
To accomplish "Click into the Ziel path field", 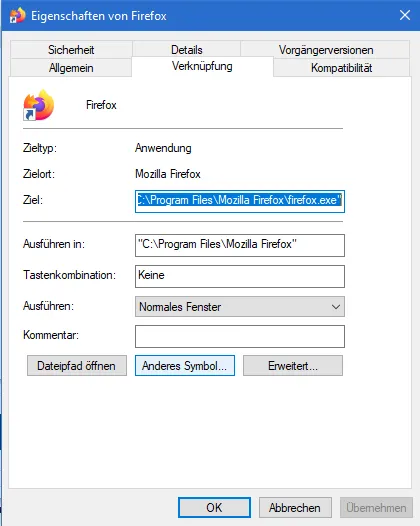I will [240, 201].
